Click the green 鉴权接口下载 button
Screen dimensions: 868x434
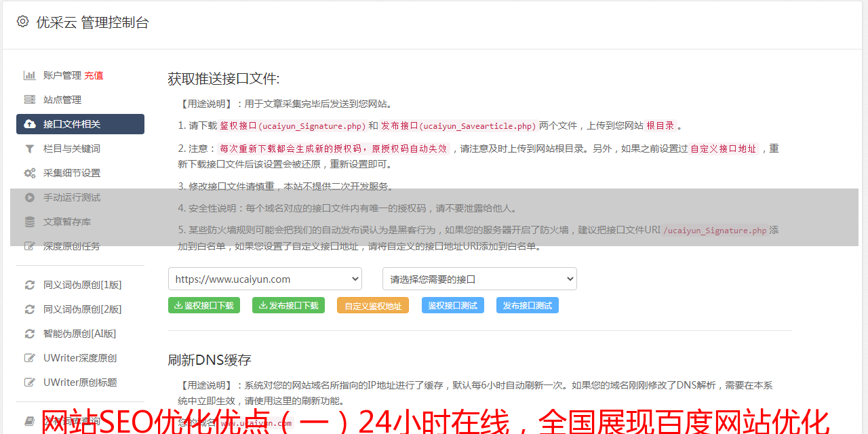tap(204, 305)
